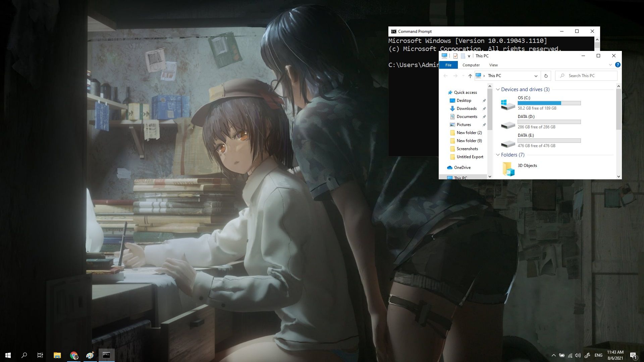Click the Search taskbar icon

pyautogui.click(x=24, y=355)
